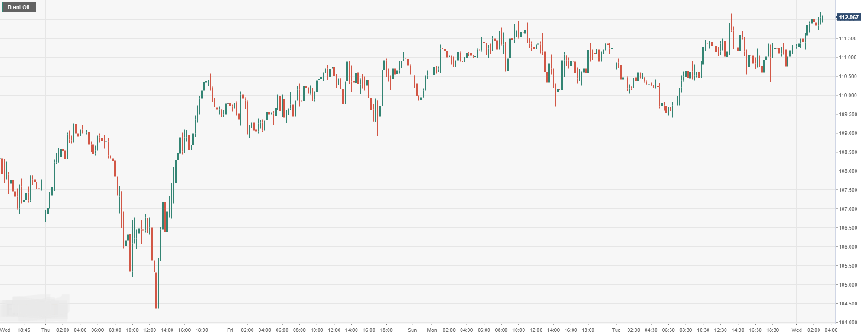The image size is (868, 336).
Task: Click the 10:30 time axis label
Action: (703, 330)
